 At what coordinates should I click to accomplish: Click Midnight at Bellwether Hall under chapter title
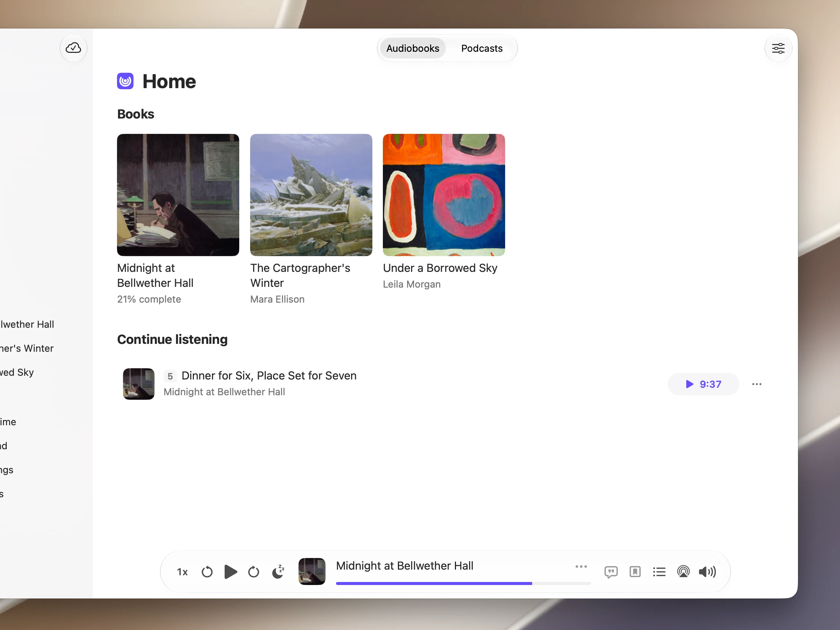coord(224,391)
